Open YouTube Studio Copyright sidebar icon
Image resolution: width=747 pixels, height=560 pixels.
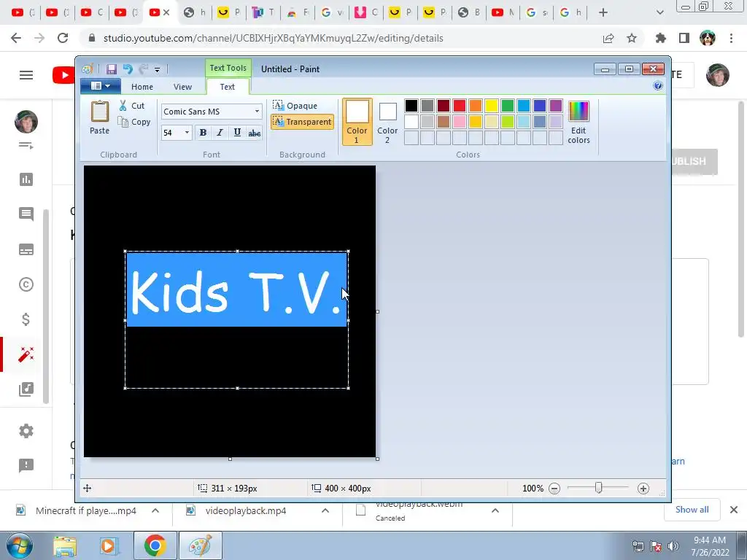click(x=26, y=284)
